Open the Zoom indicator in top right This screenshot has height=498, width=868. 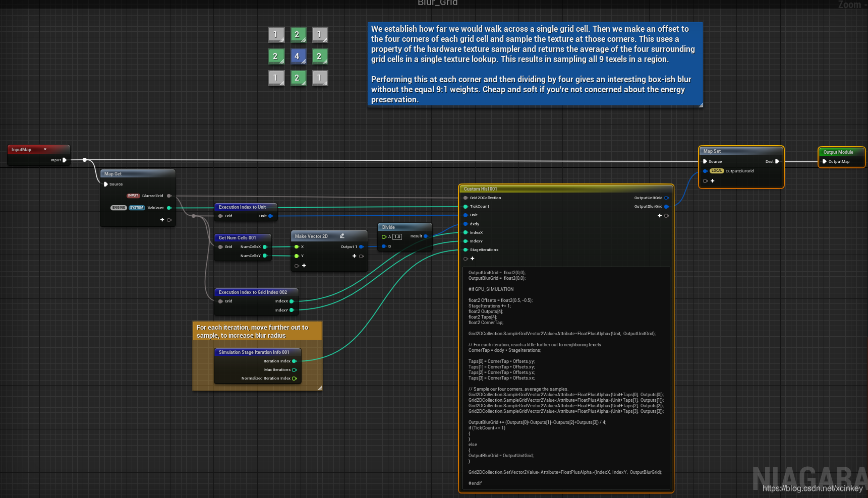point(851,5)
